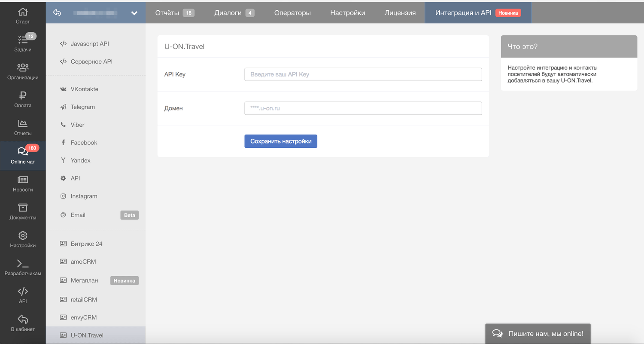
Task: Open the Мегаплан integration link
Action: pos(85,280)
